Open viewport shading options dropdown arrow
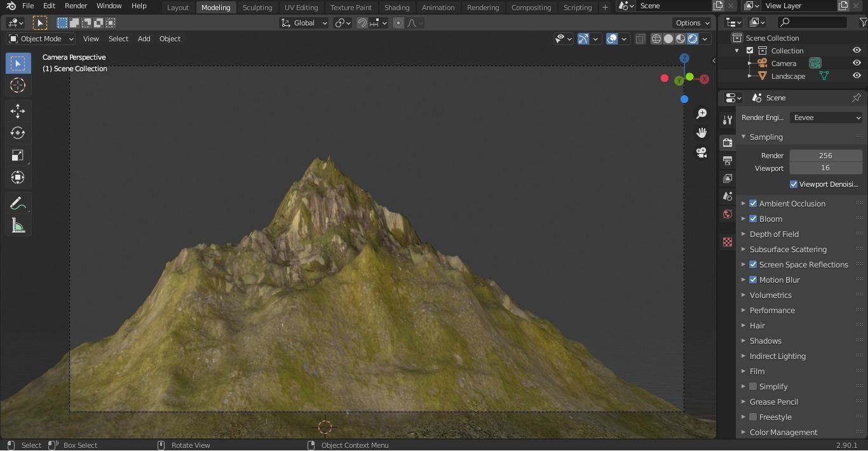This screenshot has width=868, height=451. point(705,39)
